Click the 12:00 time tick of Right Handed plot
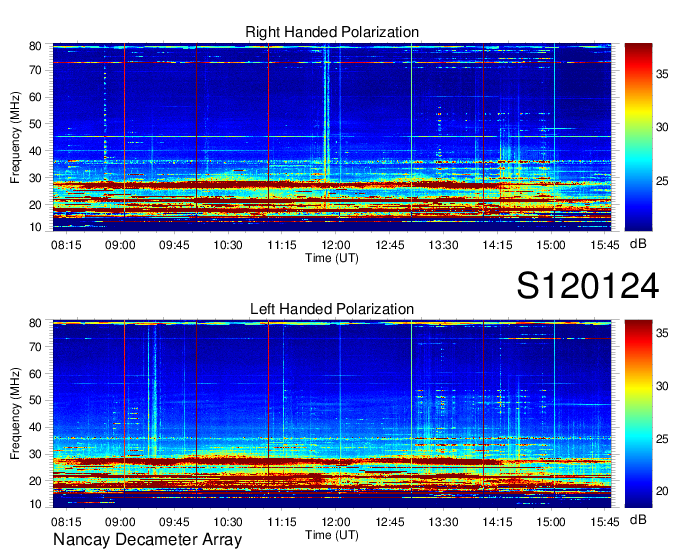The height and width of the screenshot is (552, 680). tap(336, 245)
